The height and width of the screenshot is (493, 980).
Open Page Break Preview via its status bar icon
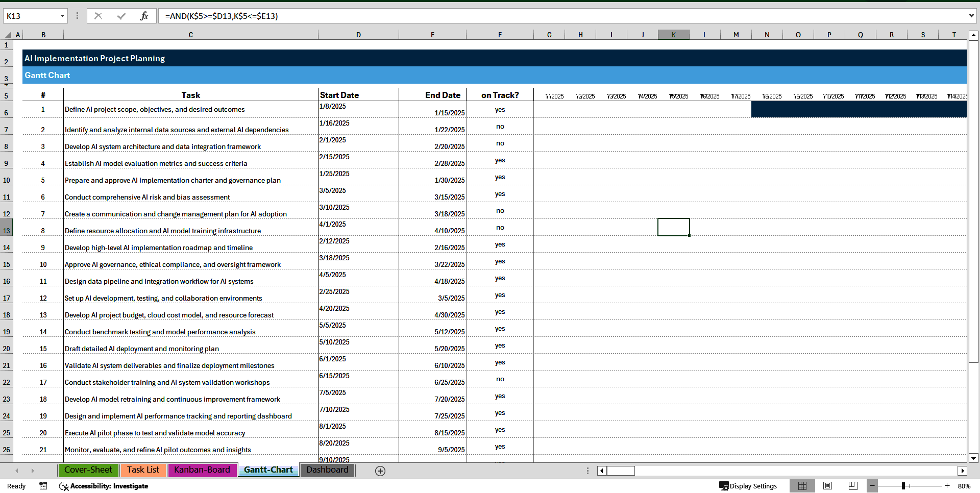coord(852,486)
